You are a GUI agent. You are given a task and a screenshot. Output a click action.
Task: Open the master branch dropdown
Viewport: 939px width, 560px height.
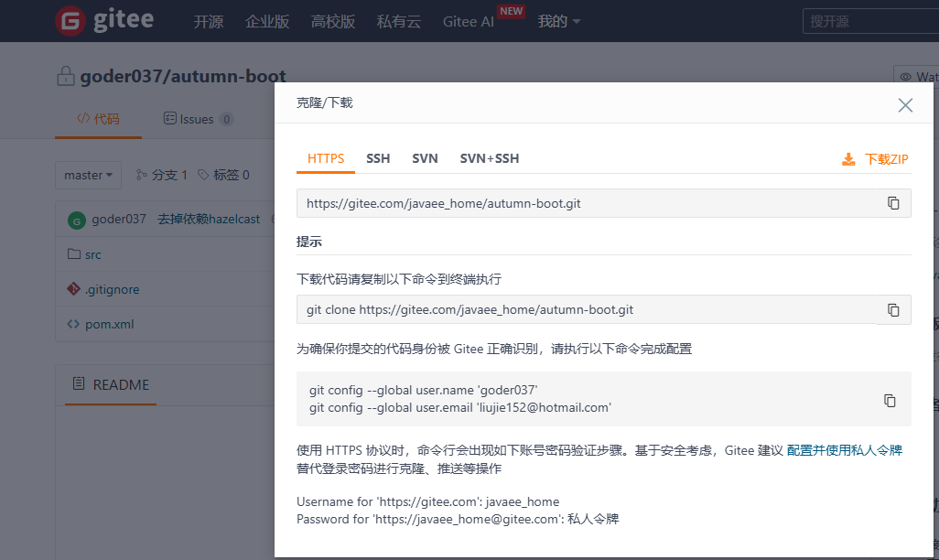pyautogui.click(x=88, y=175)
